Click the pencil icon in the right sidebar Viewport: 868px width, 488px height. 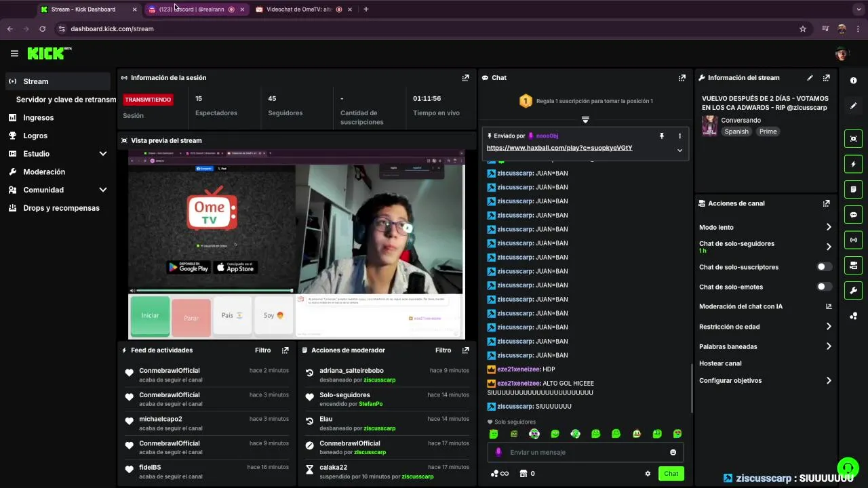(853, 106)
